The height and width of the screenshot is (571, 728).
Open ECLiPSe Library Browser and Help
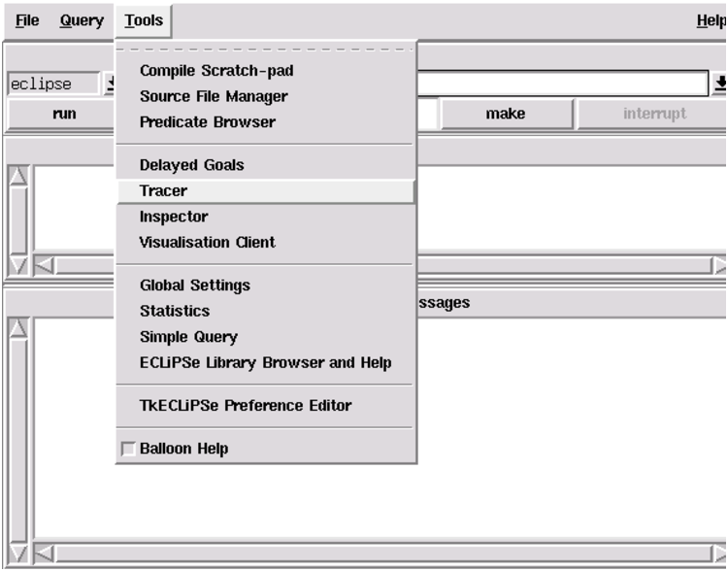265,362
